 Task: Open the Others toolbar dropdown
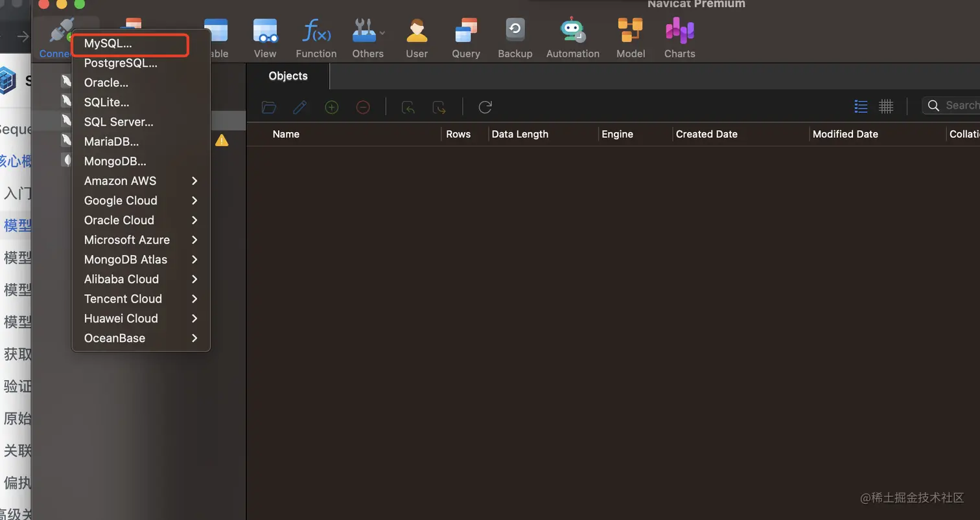click(x=368, y=38)
